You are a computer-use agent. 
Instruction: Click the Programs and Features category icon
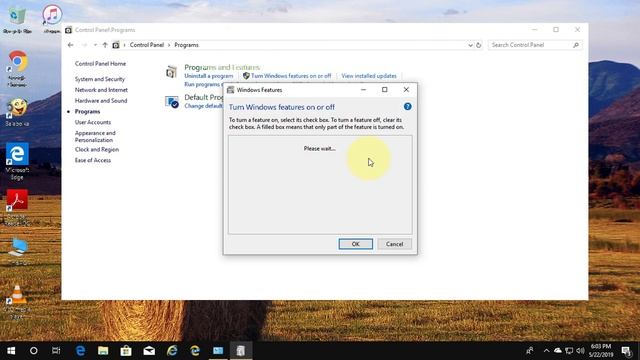point(171,72)
